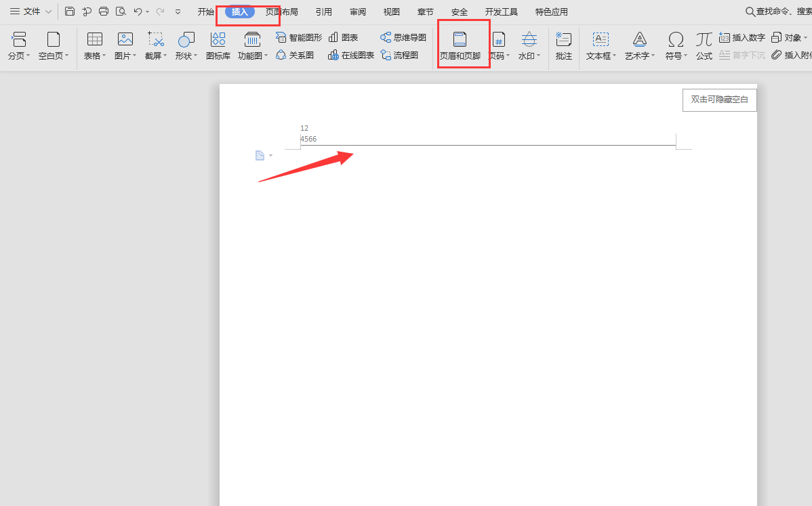Click the 双击可隐藏空白 button
Screen dimensions: 812x506
719,100
